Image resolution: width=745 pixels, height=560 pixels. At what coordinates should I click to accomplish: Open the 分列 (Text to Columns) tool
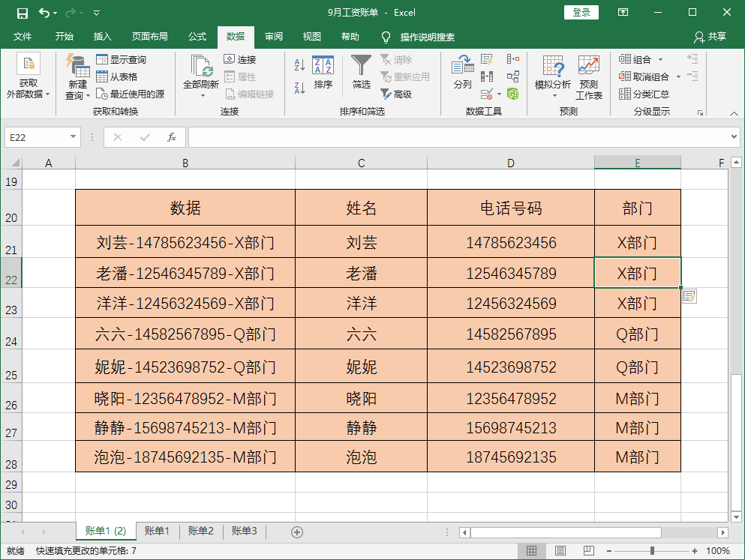tap(461, 75)
